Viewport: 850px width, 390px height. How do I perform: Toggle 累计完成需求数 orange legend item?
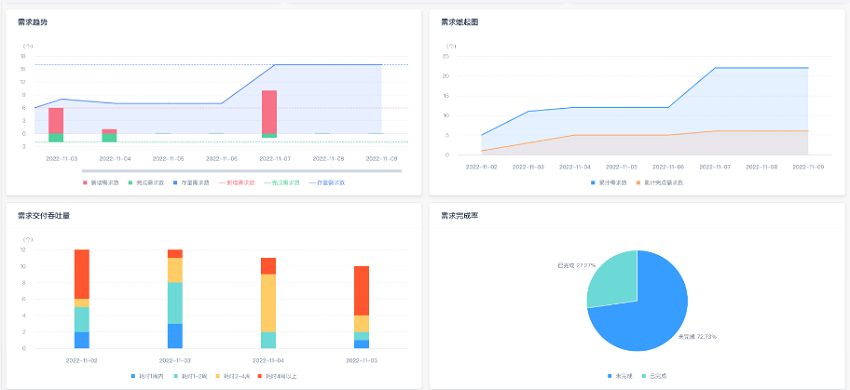coord(659,183)
